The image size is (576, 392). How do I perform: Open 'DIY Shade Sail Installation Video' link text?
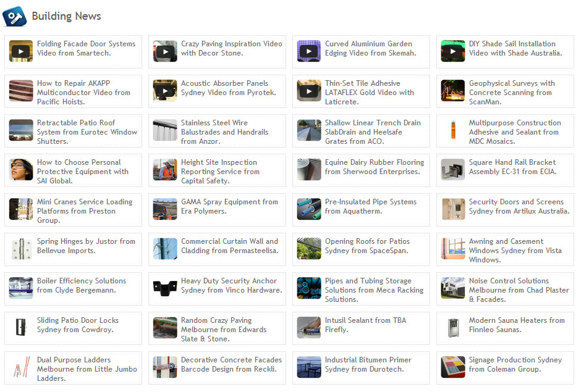(x=515, y=48)
